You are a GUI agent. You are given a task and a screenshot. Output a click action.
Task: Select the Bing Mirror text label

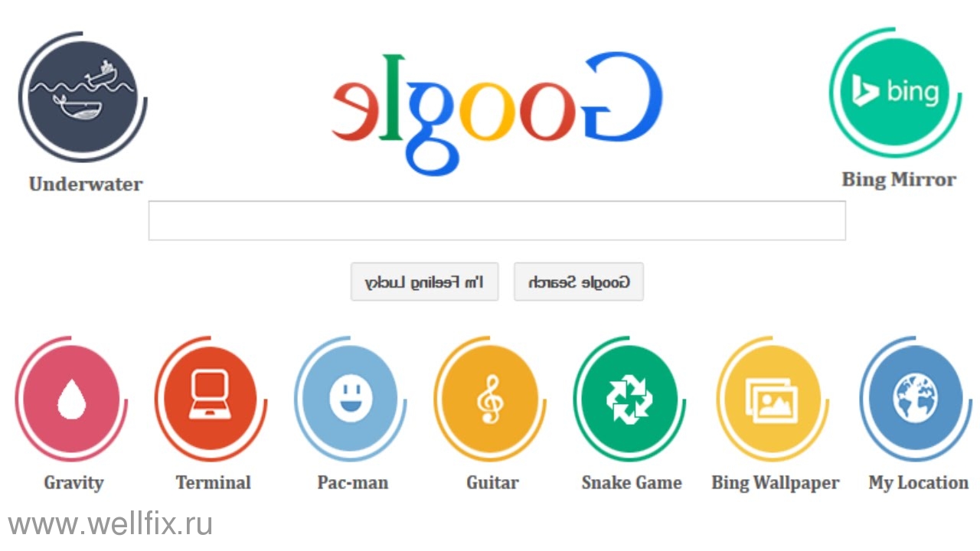click(x=899, y=180)
